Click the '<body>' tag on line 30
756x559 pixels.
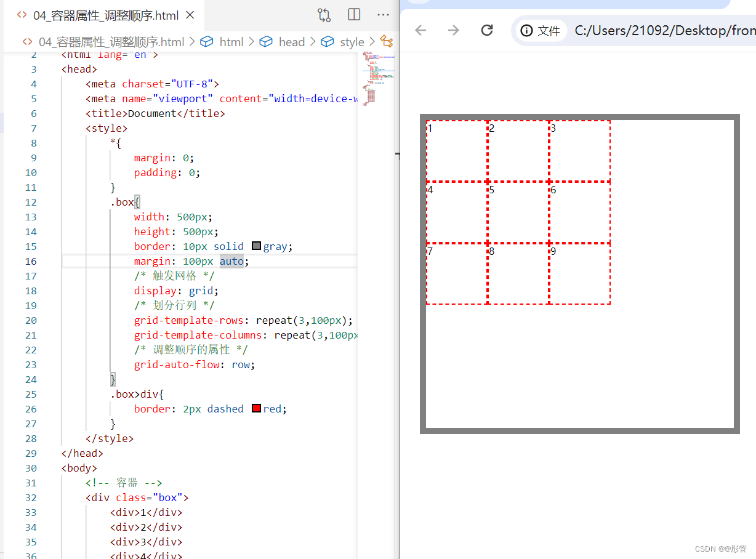coord(79,468)
